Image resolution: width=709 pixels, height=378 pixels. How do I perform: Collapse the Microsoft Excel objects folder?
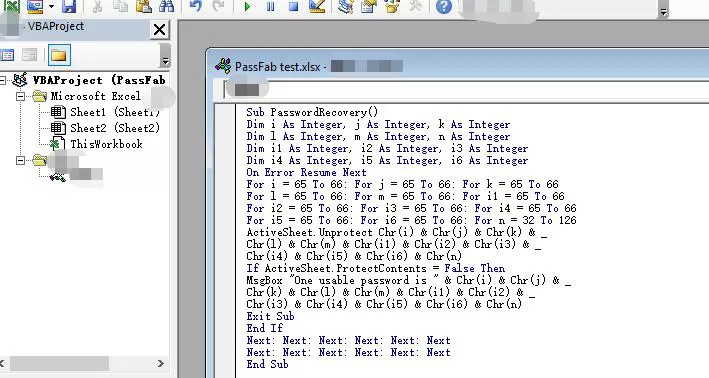pyautogui.click(x=20, y=96)
